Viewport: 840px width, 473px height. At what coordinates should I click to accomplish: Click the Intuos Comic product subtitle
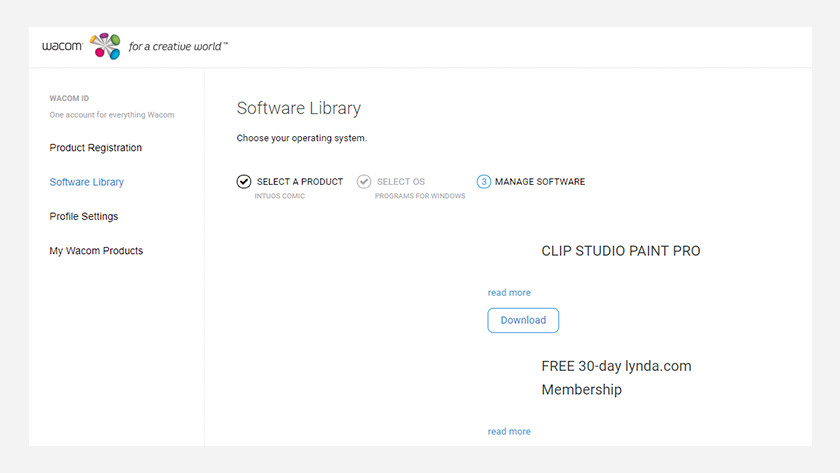tap(281, 196)
